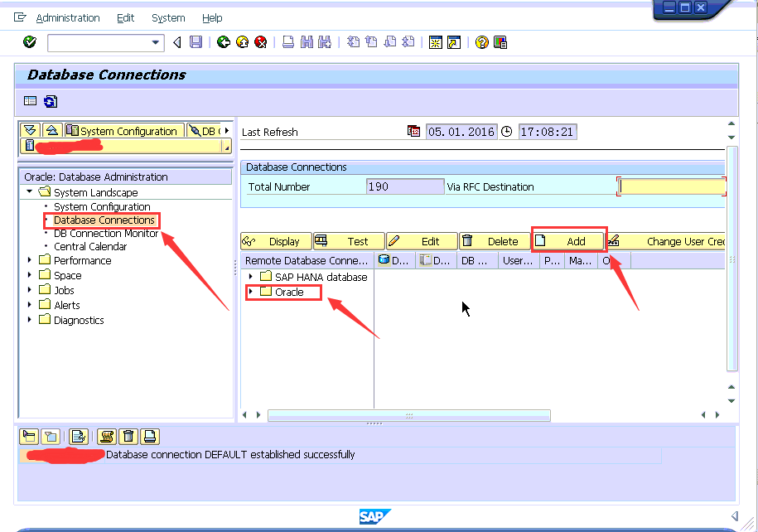Click the horizontal scrollbar under the connection list

[x=409, y=415]
